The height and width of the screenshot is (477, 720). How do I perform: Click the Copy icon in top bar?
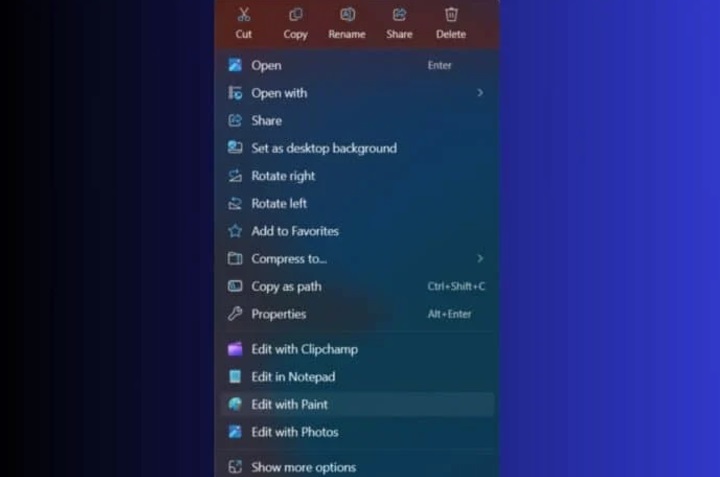295,14
